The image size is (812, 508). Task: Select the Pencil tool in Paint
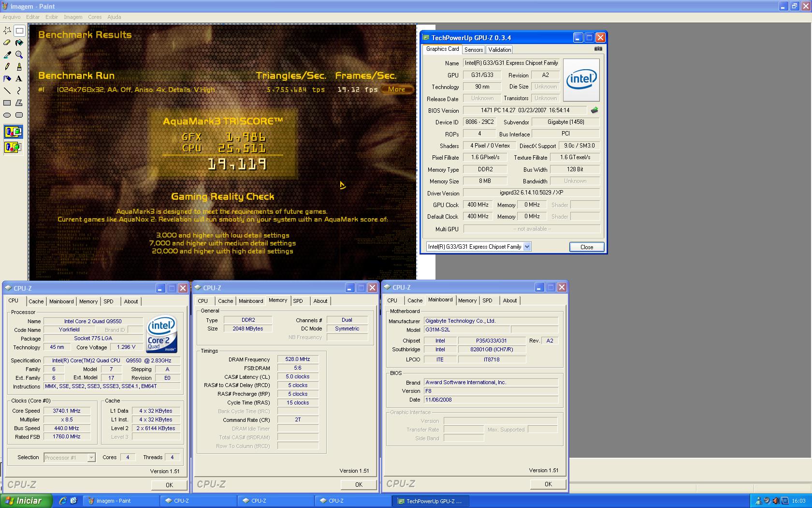(x=7, y=67)
